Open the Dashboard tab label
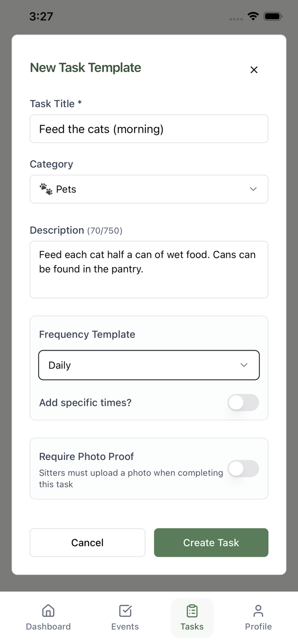This screenshot has height=644, width=298. (x=48, y=627)
